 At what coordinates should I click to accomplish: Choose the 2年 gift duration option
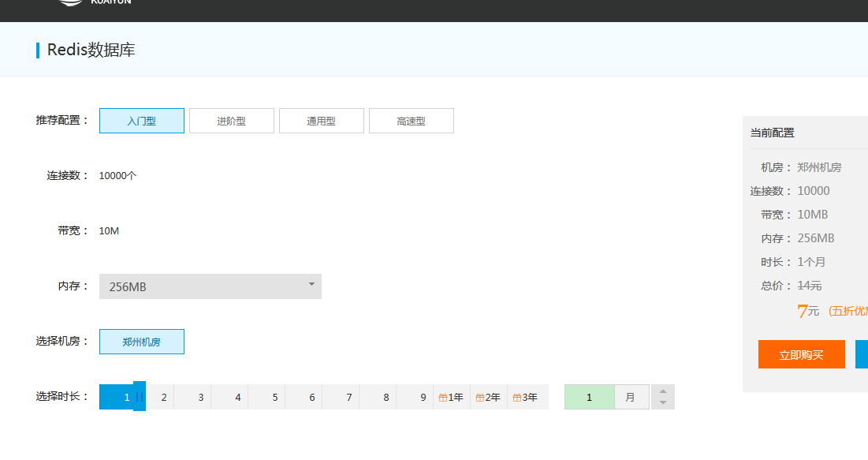[x=489, y=398]
